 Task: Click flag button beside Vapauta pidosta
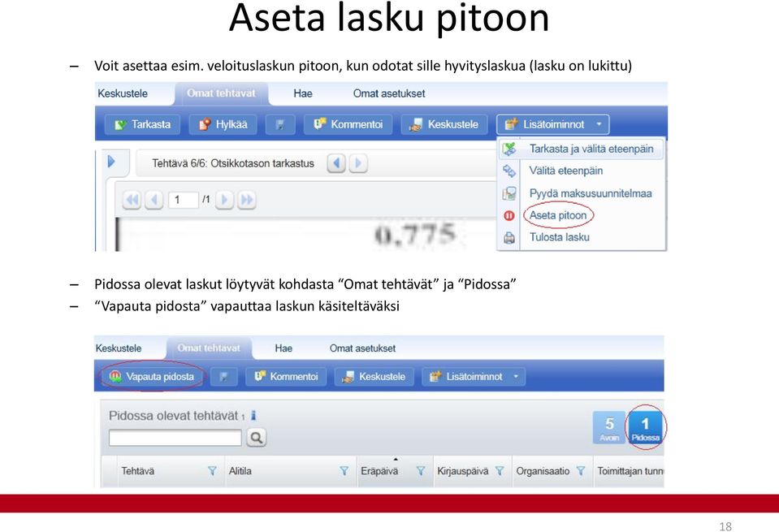pyautogui.click(x=223, y=377)
